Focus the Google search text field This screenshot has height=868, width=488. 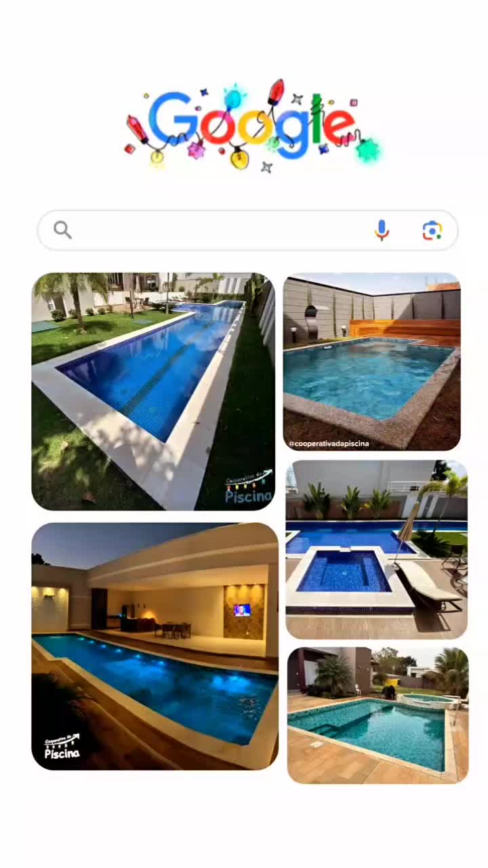[247, 231]
